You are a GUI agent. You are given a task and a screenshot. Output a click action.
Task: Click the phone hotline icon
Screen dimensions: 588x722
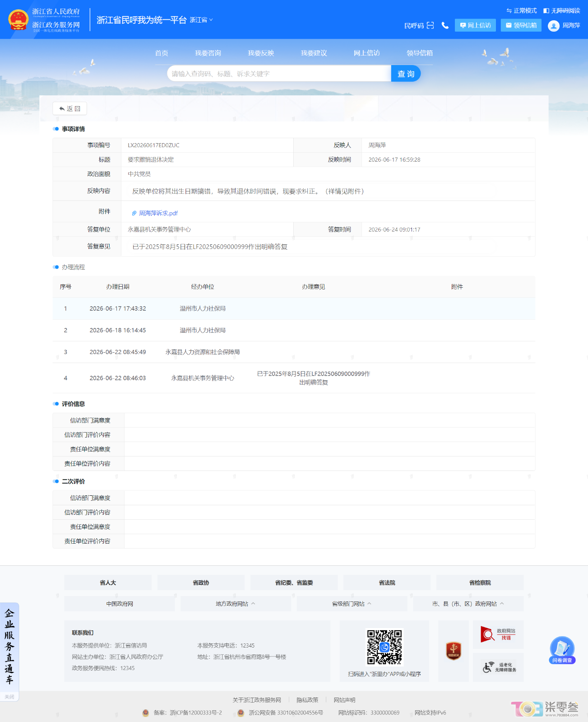click(x=445, y=25)
